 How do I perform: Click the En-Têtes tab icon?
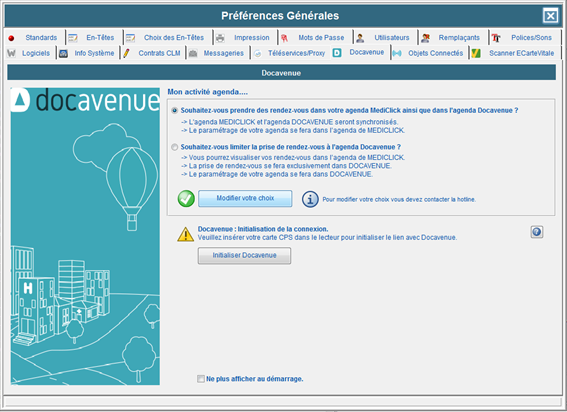tap(73, 38)
